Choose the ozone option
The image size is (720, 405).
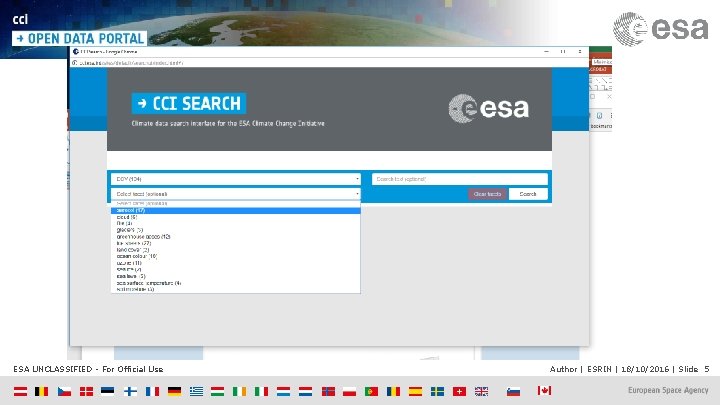coord(236,263)
